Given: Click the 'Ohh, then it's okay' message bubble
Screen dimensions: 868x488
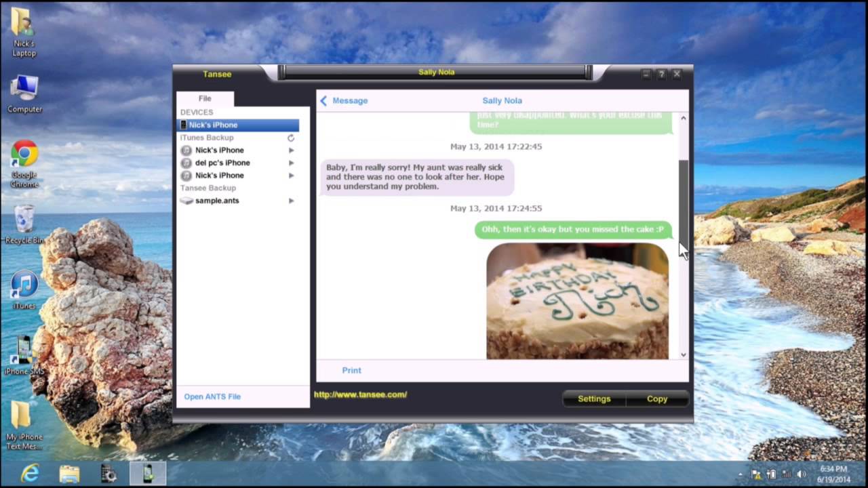Looking at the screenshot, I should (x=573, y=229).
